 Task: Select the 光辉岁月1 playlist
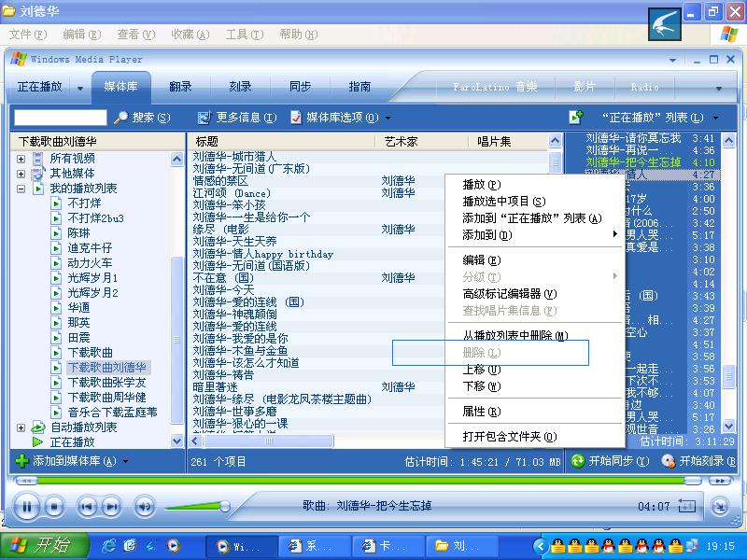click(x=92, y=278)
